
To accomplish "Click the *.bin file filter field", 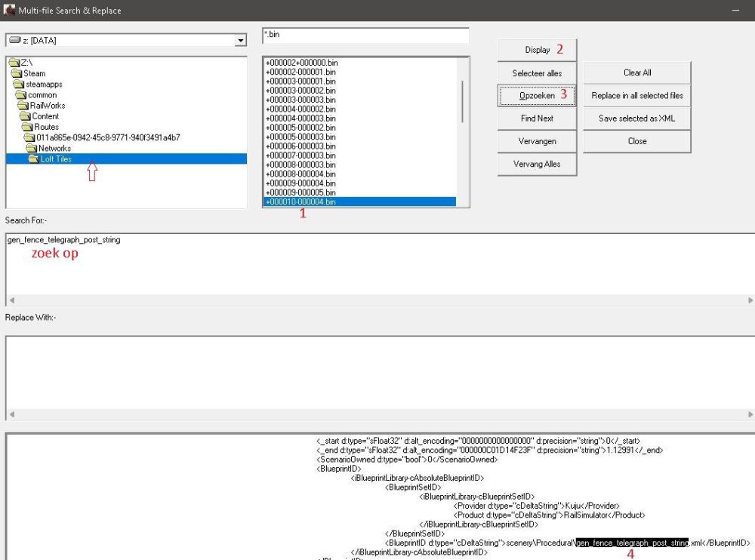I will coord(365,35).
